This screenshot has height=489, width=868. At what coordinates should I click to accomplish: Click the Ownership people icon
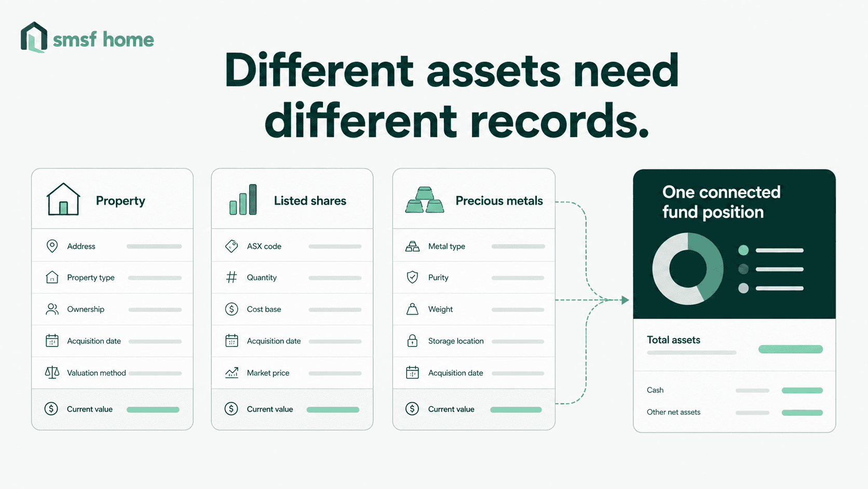[x=52, y=309]
